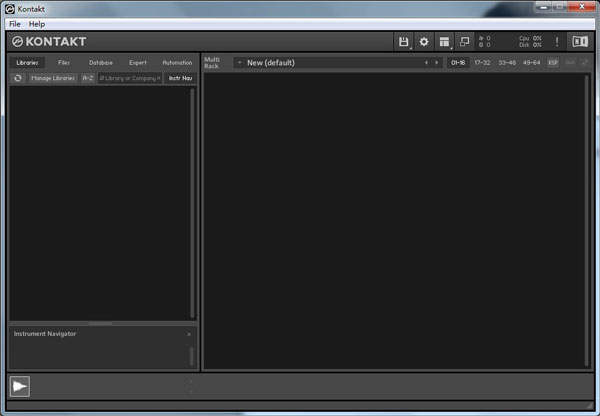Viewport: 600px width, 416px height.
Task: Click the exclamation mark panic icon
Action: coord(557,42)
